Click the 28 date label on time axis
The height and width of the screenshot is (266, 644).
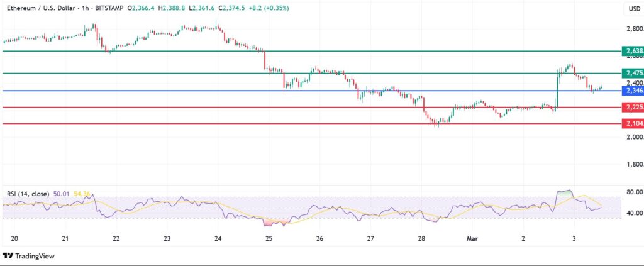[x=421, y=239]
